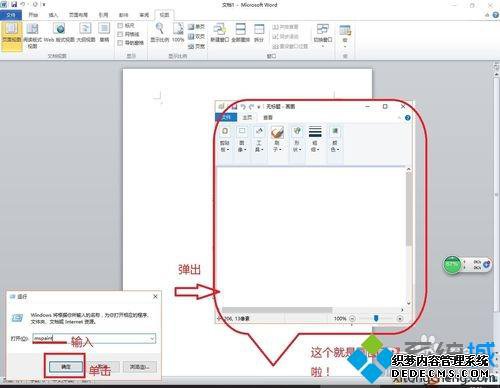Click Paint white drawing canvas

point(311,237)
